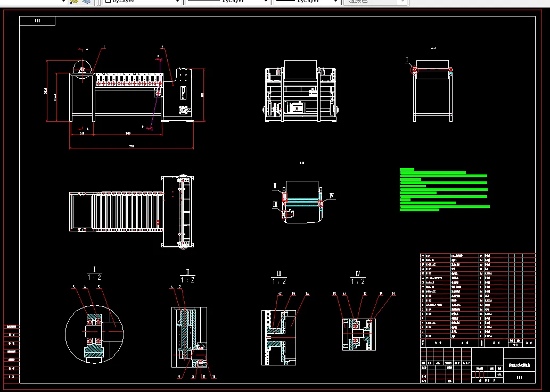Click detail marker I on A-A section
This screenshot has width=550, height=392.
click(x=407, y=60)
